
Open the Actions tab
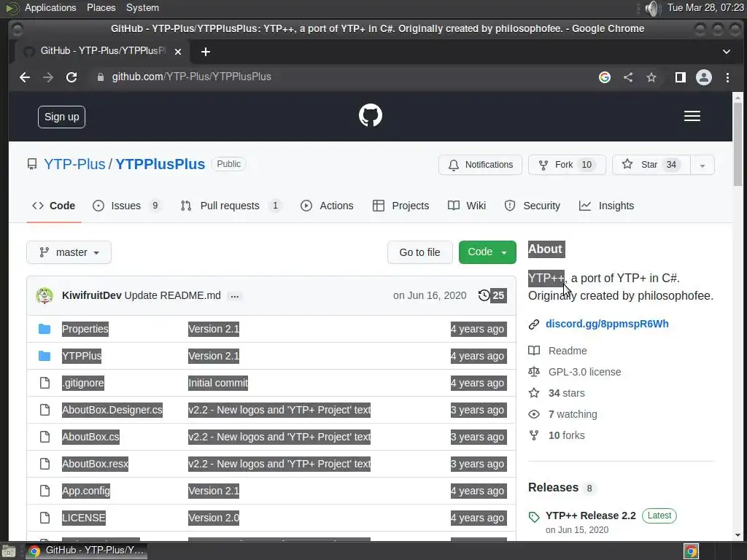click(x=328, y=206)
